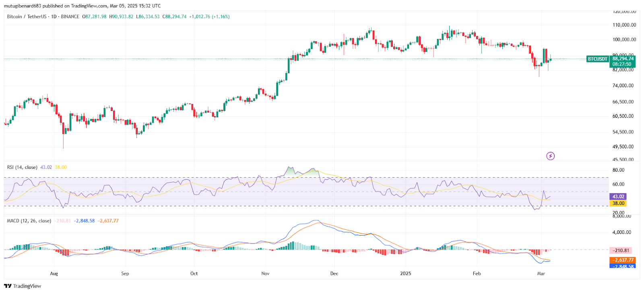Click the Aug label on time axis
The height and width of the screenshot is (293, 644).
click(54, 274)
